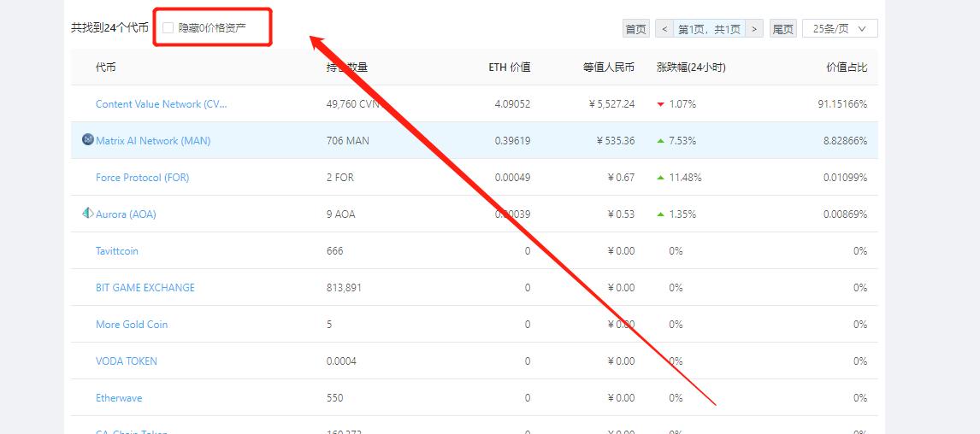Viewport: 980px width, 434px height.
Task: Click the 91.15166% share cell
Action: tap(842, 104)
